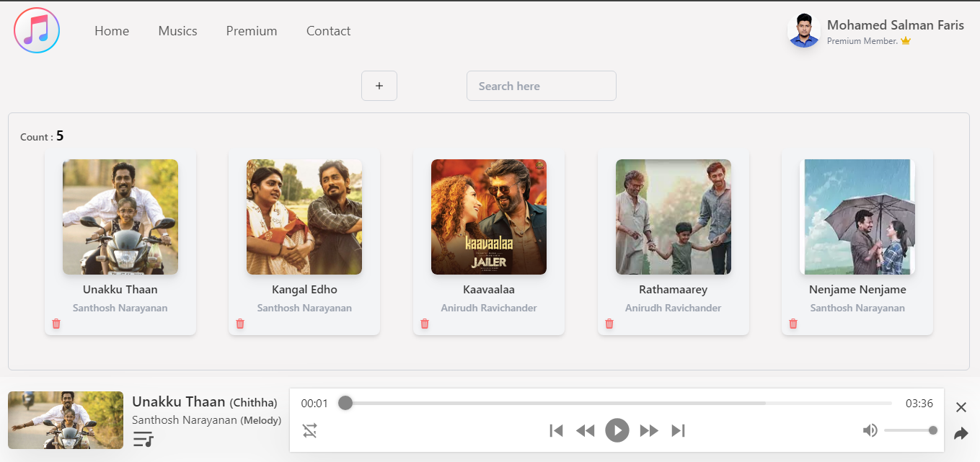
Task: Add a new song with the plus button
Action: point(379,86)
